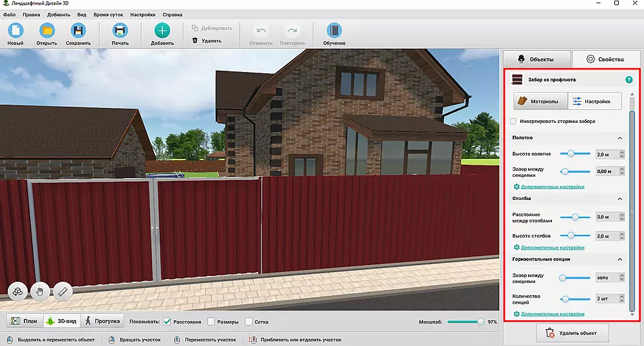Open Дополнительные настройки link under Полотно
Screen dimensions: 644x346
tap(552, 187)
